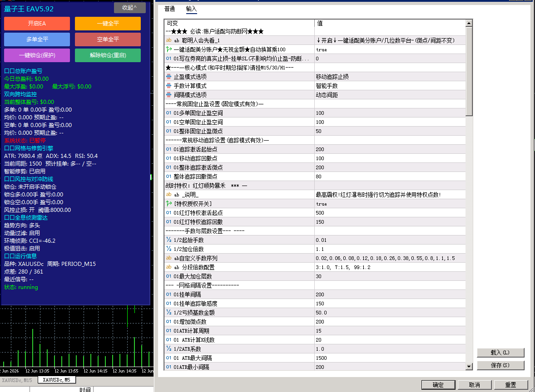Edit 整体追踪回撤微点 value 80
The height and width of the screenshot is (392, 535).
(390, 176)
